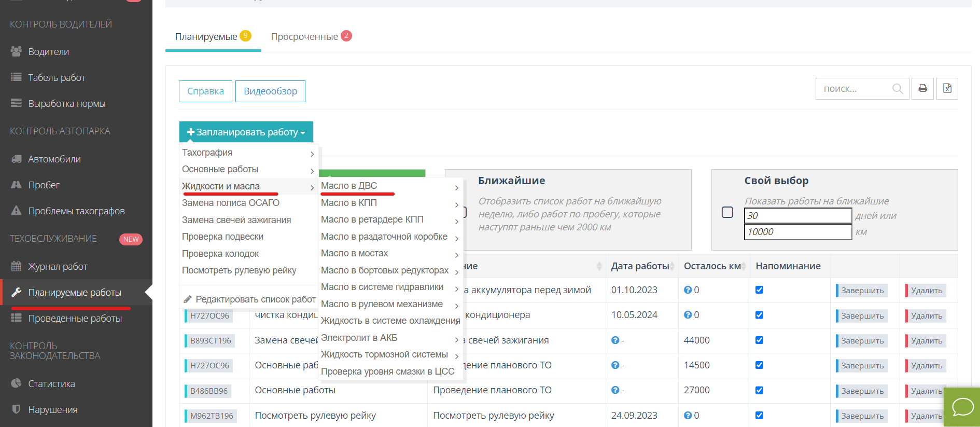The height and width of the screenshot is (427, 980).
Task: Click the Статистика pie chart icon
Action: tap(17, 383)
